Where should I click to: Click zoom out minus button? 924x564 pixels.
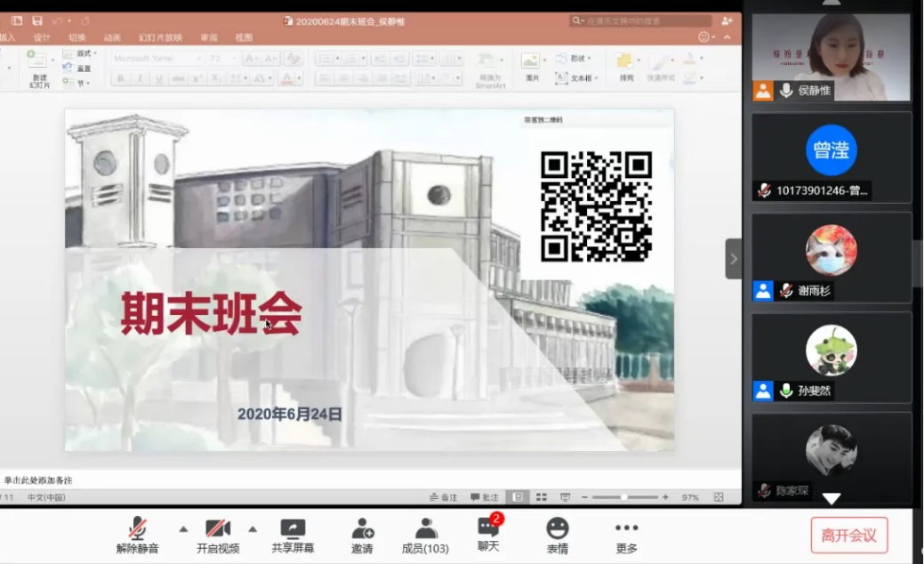coord(584,497)
